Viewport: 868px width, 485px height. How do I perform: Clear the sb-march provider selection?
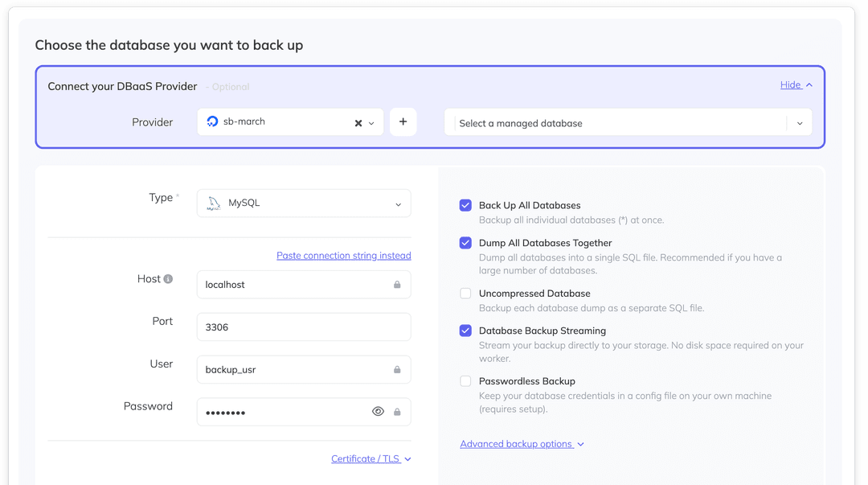[x=358, y=123]
